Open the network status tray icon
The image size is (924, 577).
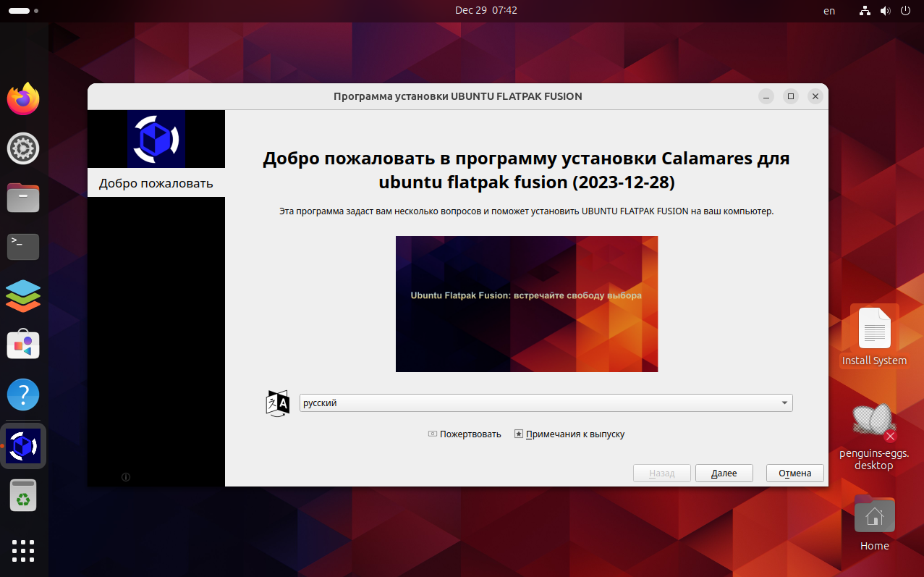(865, 11)
